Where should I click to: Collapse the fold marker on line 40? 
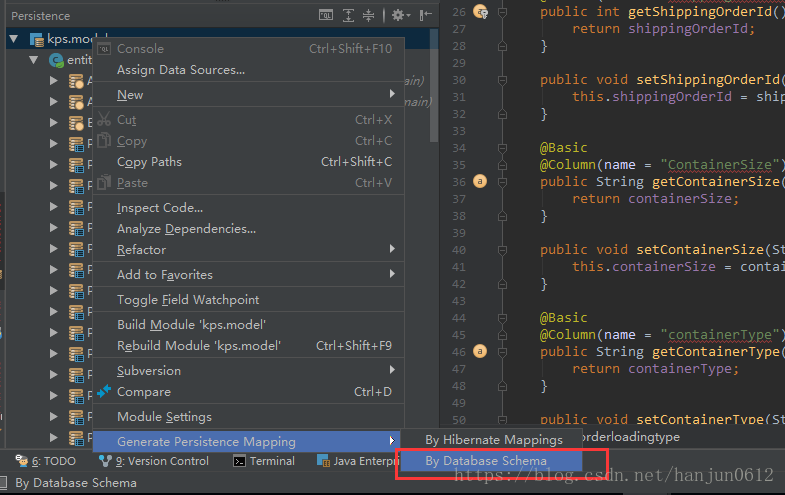[x=503, y=250]
